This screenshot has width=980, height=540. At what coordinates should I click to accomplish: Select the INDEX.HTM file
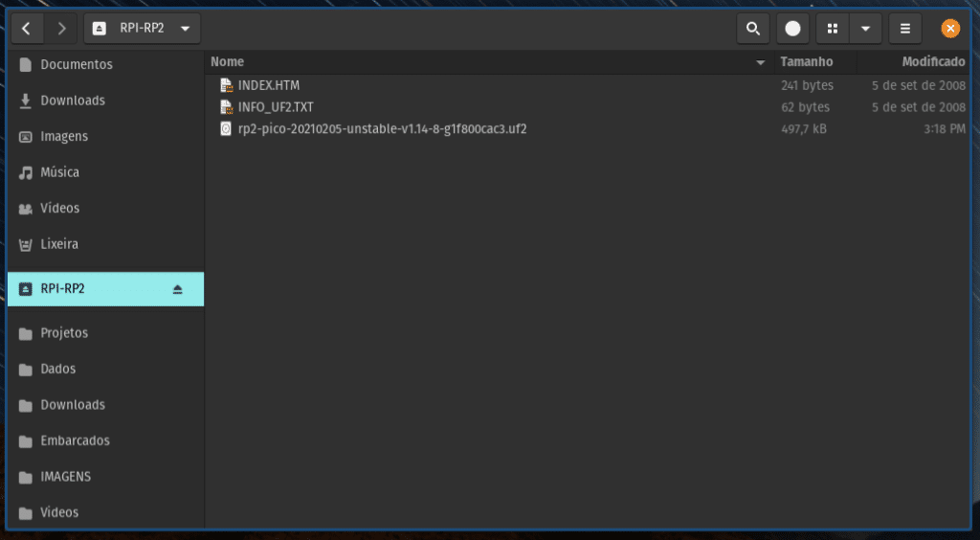[268, 85]
